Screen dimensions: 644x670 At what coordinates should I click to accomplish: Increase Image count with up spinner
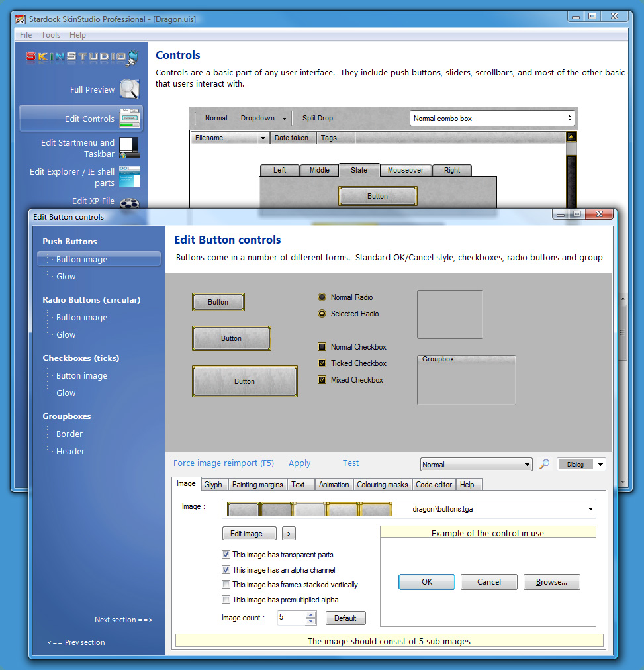click(311, 614)
